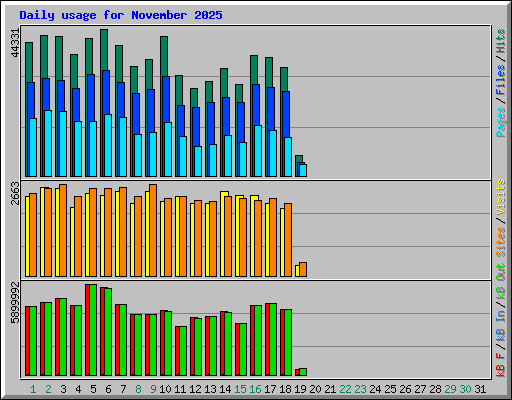
Task: Click the green kB Out bar for day 17
Action: (273, 339)
